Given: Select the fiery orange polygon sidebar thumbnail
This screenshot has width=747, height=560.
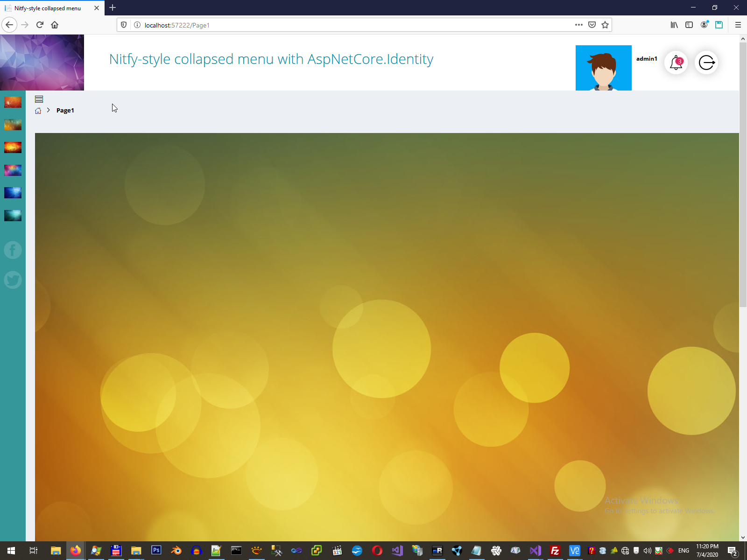Looking at the screenshot, I should pos(13,147).
